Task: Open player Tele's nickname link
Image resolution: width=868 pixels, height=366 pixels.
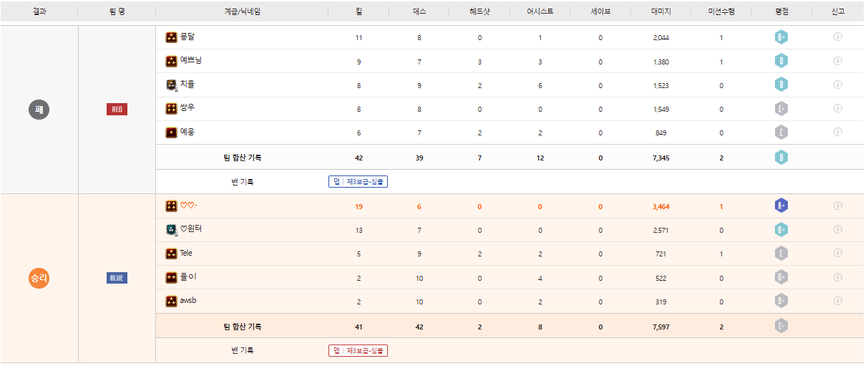Action: click(186, 254)
